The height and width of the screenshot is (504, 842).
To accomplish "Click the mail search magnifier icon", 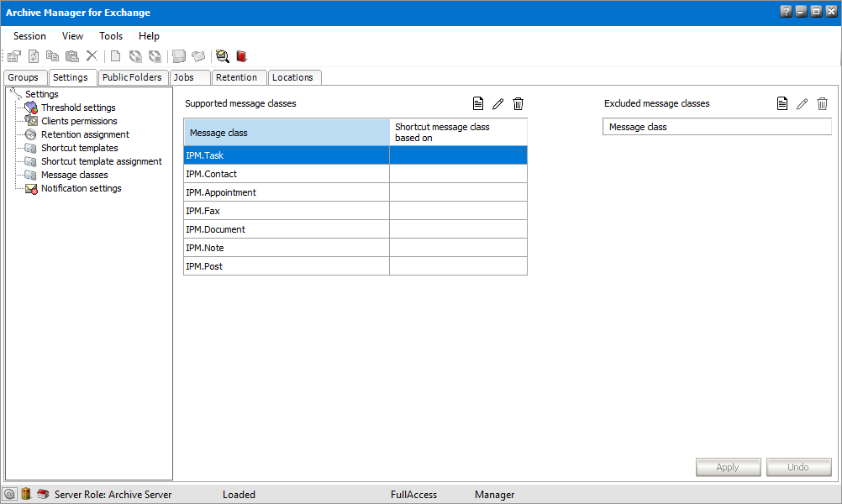I will click(223, 55).
